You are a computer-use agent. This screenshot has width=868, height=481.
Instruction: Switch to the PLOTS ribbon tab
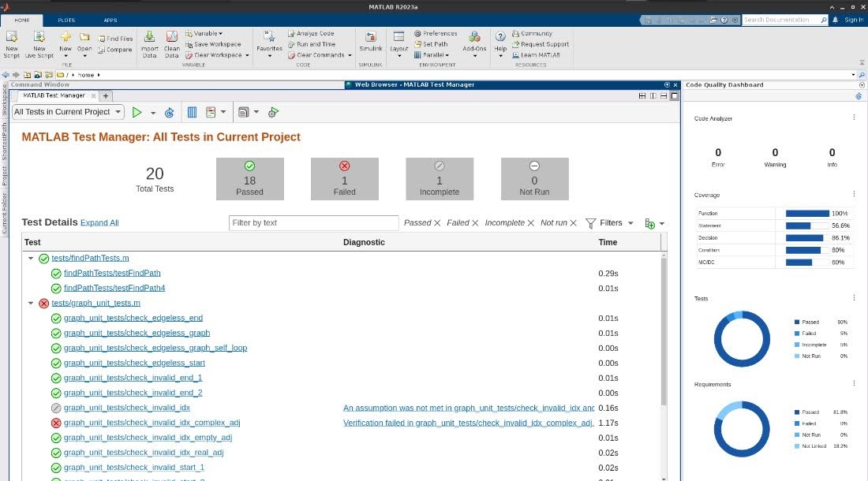coord(65,20)
